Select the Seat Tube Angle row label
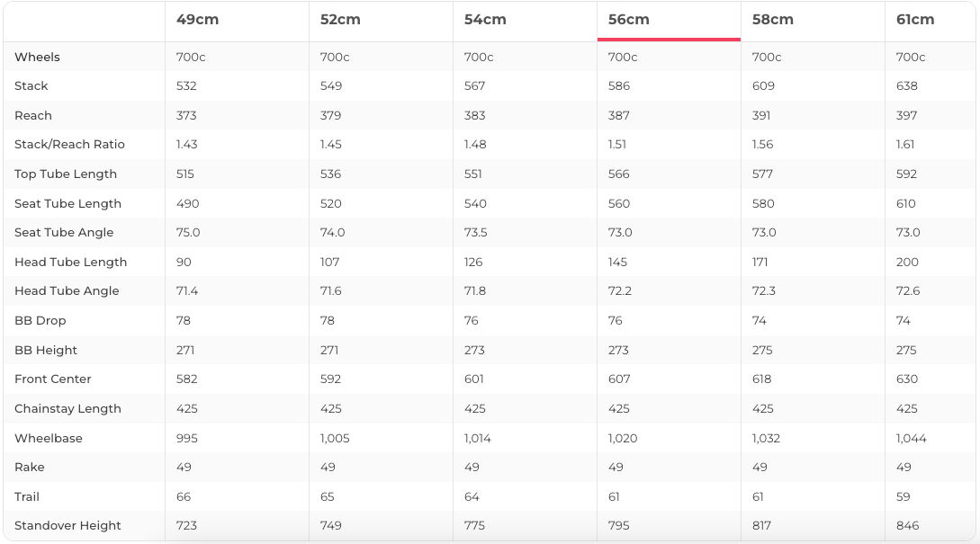Screen dimensions: 980x544 (x=64, y=233)
